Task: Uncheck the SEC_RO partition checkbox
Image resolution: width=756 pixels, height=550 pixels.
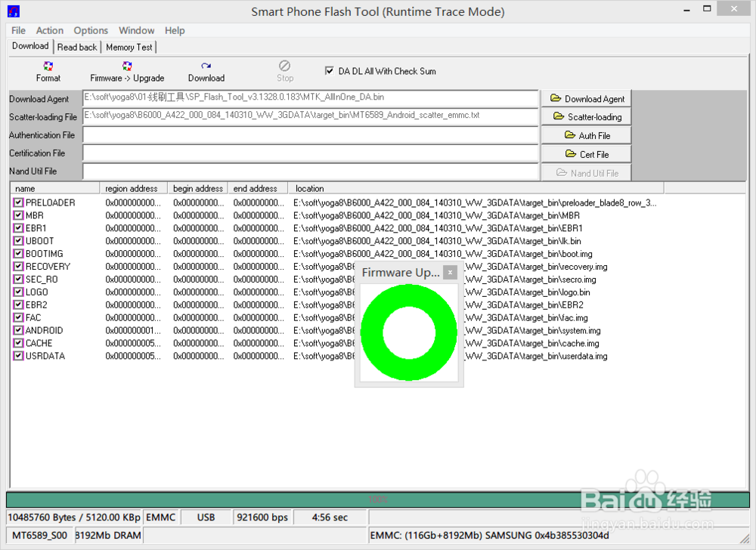Action: [x=18, y=280]
